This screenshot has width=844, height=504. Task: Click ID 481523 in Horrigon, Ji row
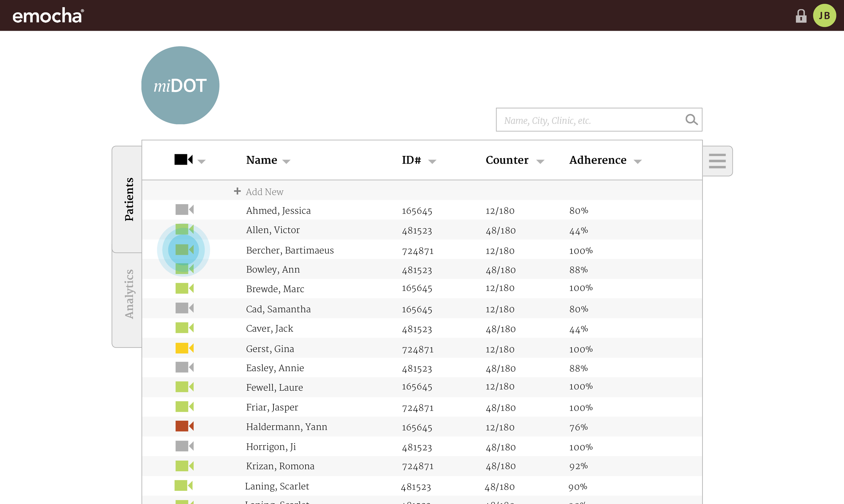(417, 448)
